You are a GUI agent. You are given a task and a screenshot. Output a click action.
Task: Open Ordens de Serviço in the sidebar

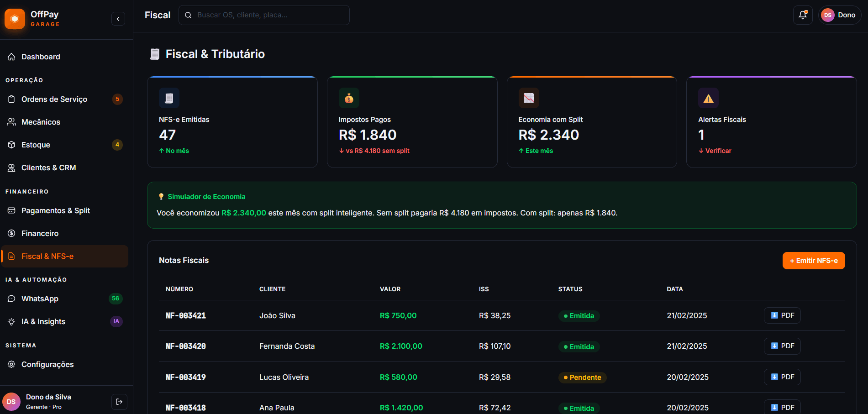54,99
